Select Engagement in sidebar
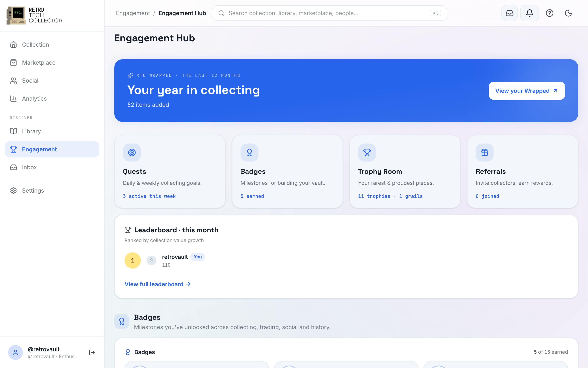Image resolution: width=588 pixels, height=368 pixels. [x=52, y=149]
